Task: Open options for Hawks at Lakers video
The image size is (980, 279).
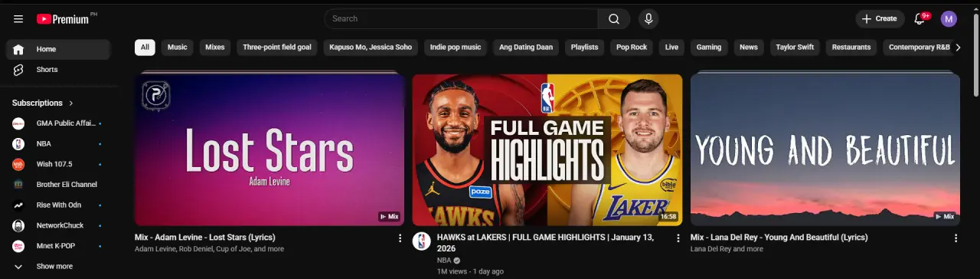Action: pos(678,238)
